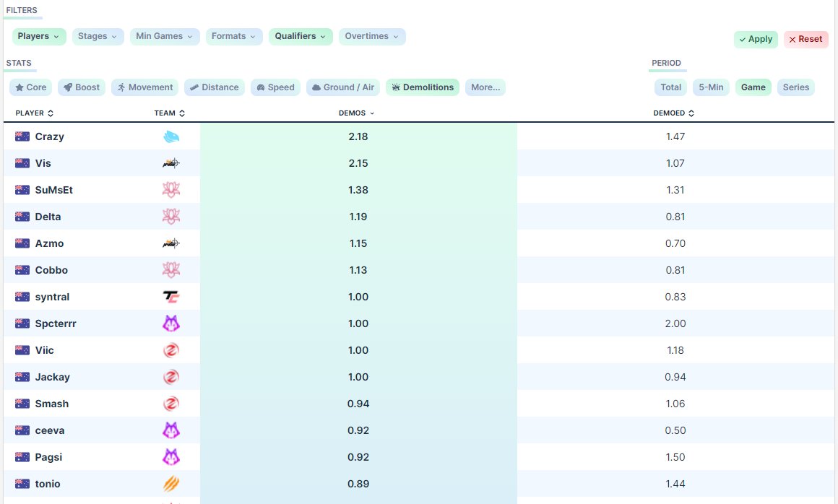Screen dimensions: 838x504
Task: Click the rose team logo beside SuMsEt
Action: (x=171, y=190)
